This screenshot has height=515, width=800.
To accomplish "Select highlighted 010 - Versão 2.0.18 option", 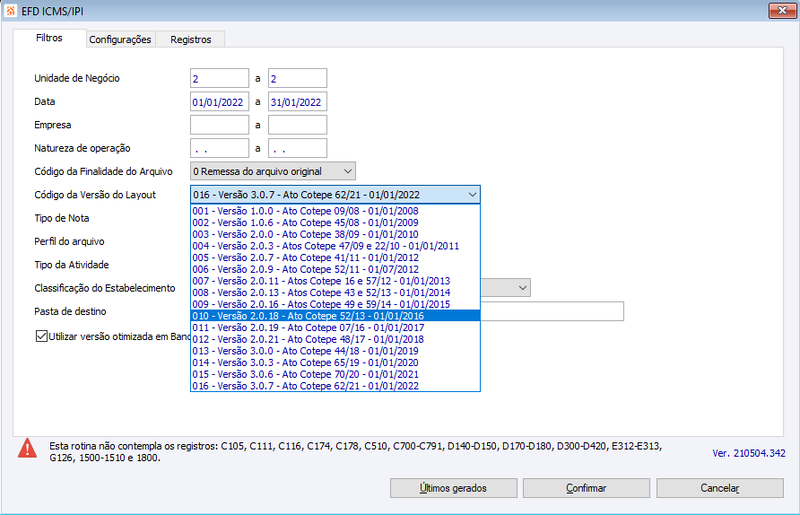I will coord(335,316).
